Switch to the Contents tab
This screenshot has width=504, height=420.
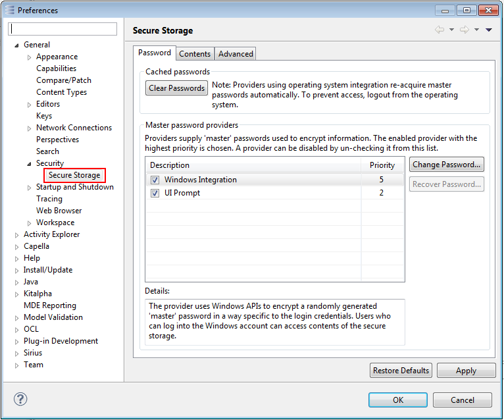(195, 54)
